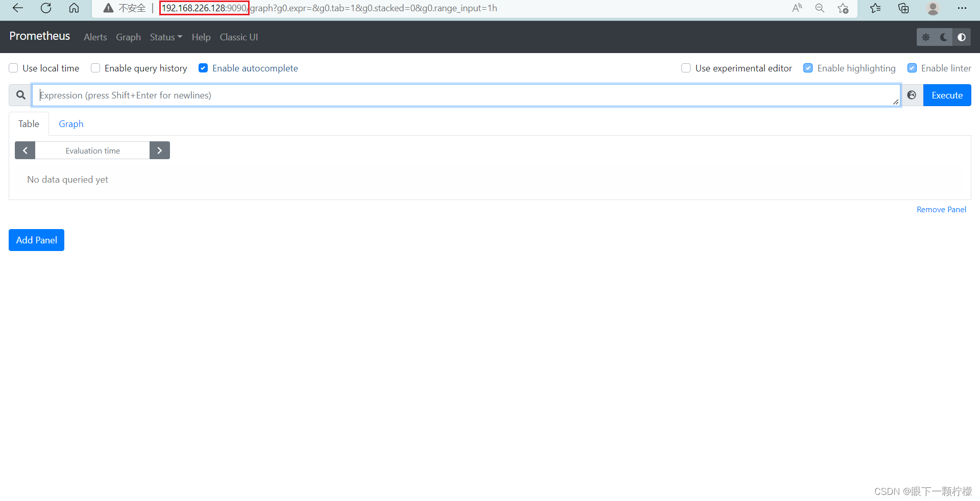Click the Remove Panel link
980x501 pixels.
point(941,210)
